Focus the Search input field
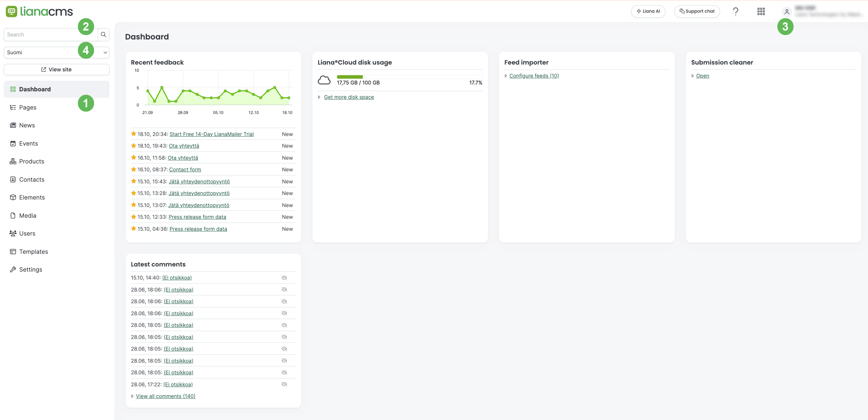The height and width of the screenshot is (420, 868). coord(51,35)
